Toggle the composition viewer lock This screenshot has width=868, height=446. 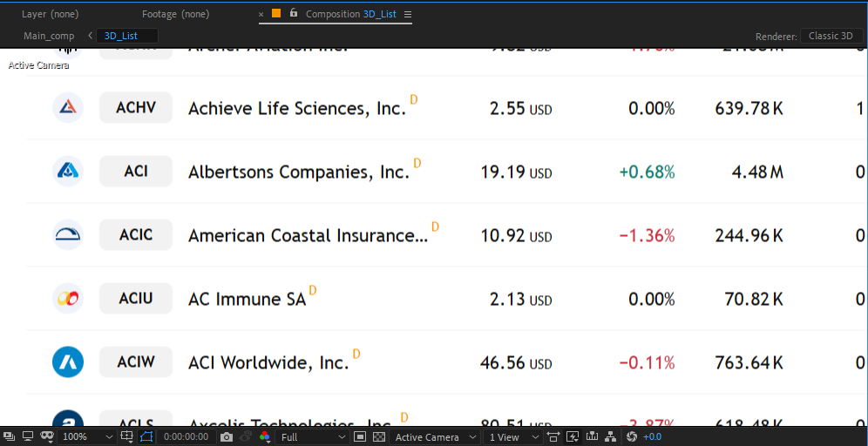coord(294,14)
